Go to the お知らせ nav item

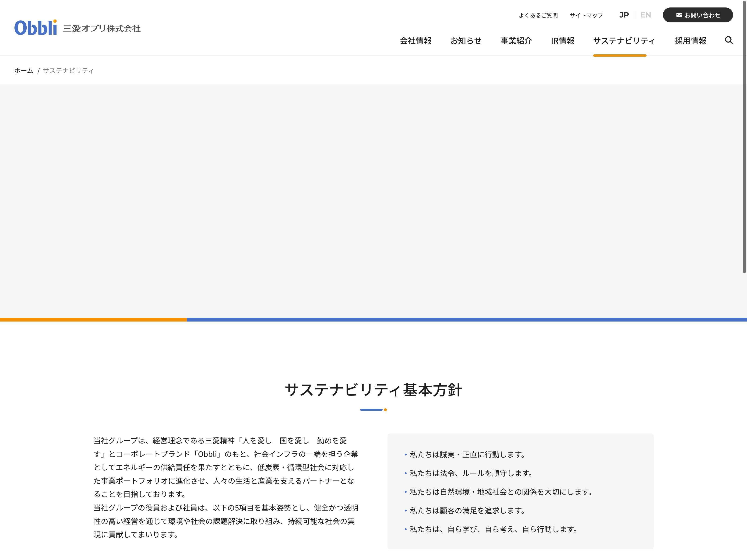coord(466,41)
